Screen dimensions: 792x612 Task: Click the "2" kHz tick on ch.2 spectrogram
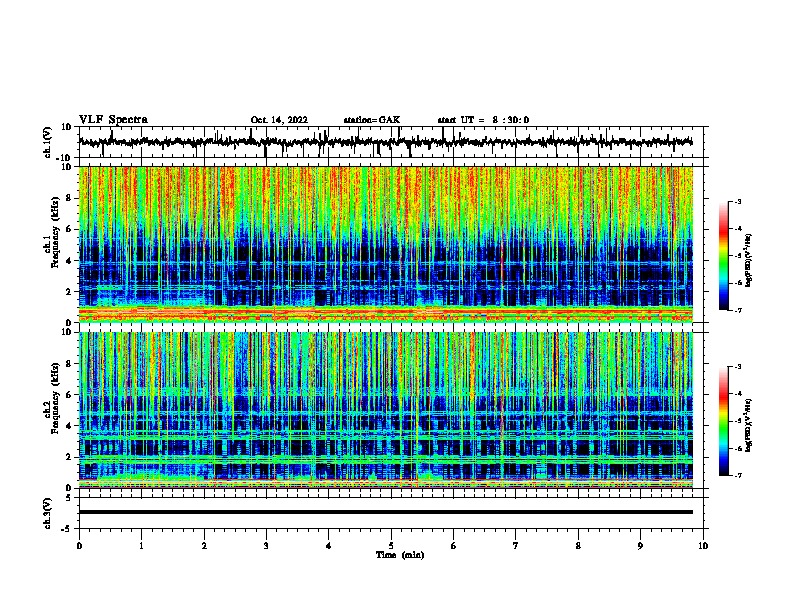(70, 457)
